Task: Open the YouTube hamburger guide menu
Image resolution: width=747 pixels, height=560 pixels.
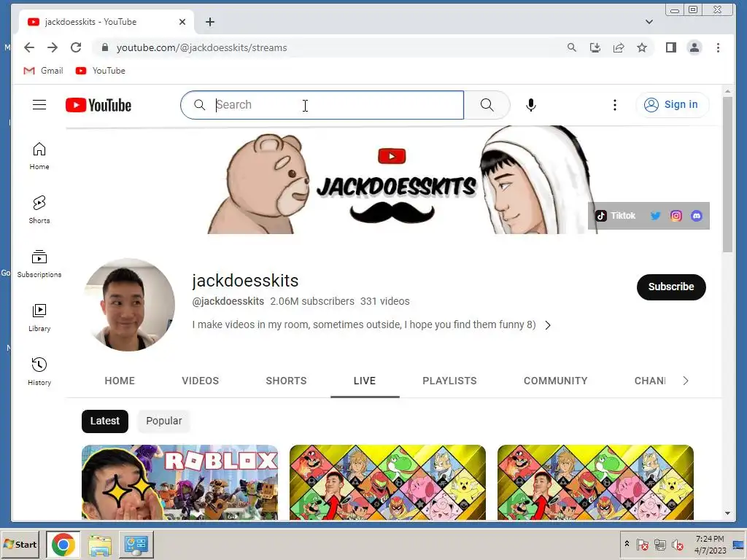Action: tap(39, 105)
